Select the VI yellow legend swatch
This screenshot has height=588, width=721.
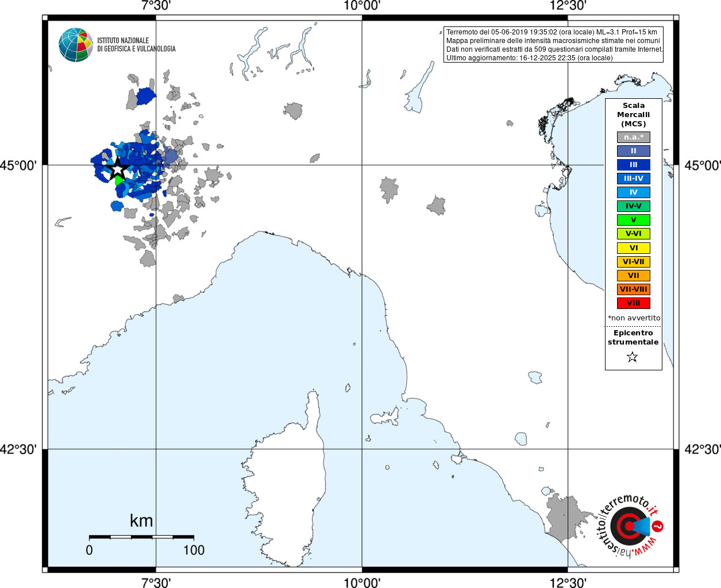coord(634,248)
